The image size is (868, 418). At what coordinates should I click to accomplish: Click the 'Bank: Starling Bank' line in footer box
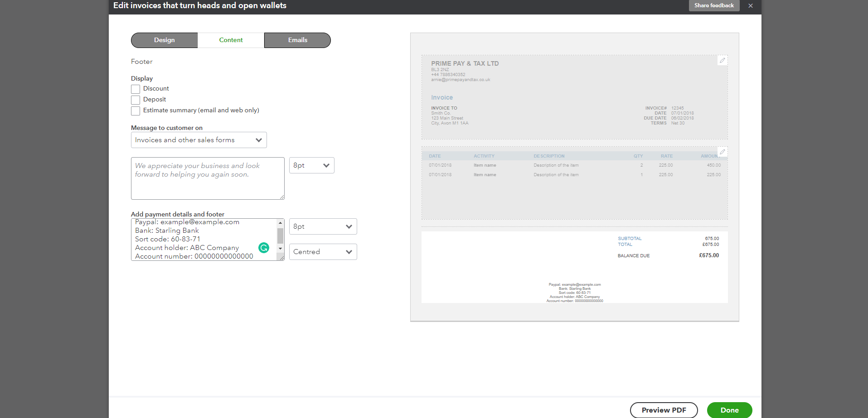point(167,231)
